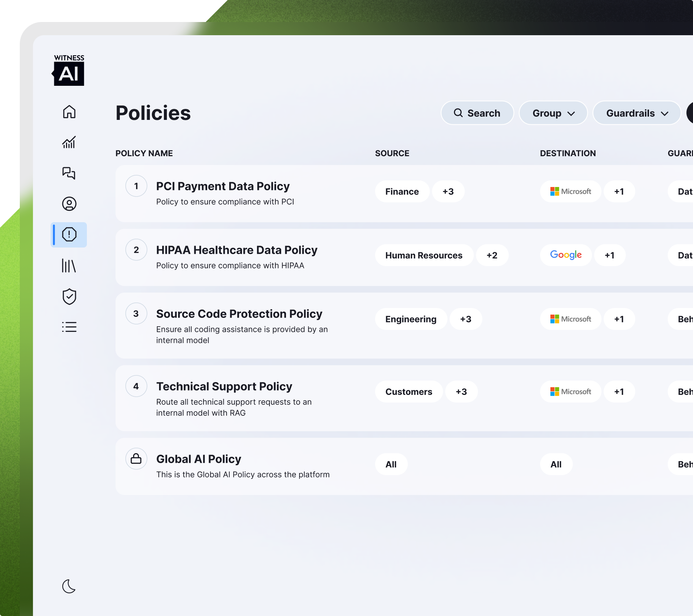
Task: Open the PCI Payment Data Policy
Action: [223, 186]
